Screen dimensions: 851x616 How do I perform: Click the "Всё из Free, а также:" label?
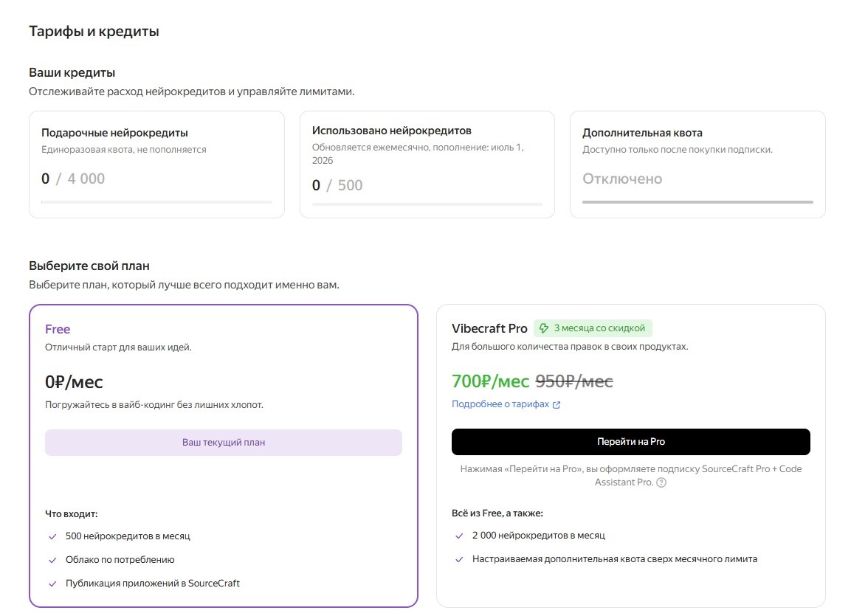(497, 513)
